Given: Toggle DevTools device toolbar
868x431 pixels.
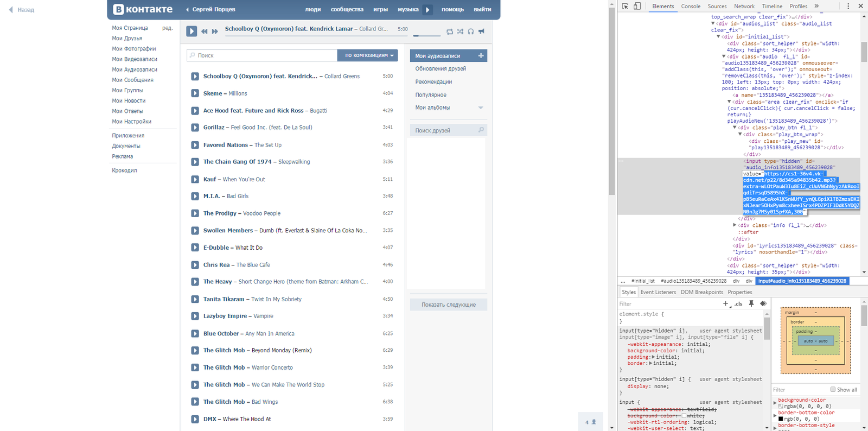Looking at the screenshot, I should click(x=637, y=6).
